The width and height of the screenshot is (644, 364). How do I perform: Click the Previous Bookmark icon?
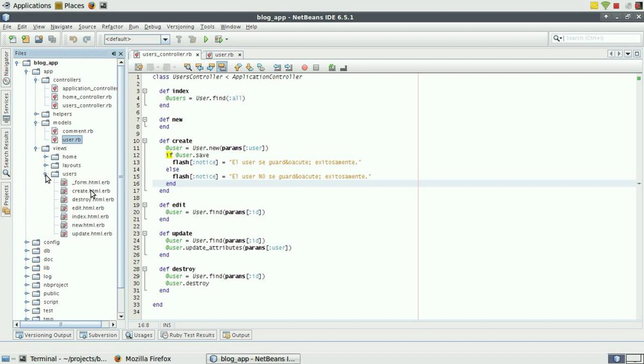(x=238, y=67)
